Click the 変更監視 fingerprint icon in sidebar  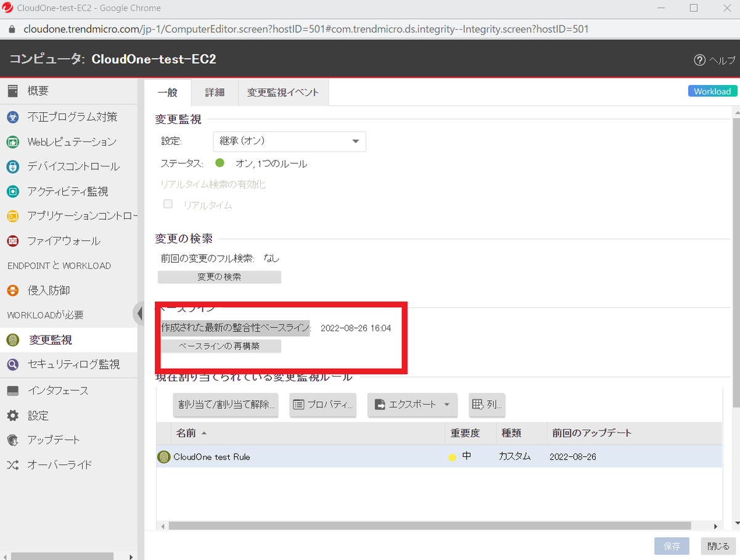pyautogui.click(x=12, y=340)
